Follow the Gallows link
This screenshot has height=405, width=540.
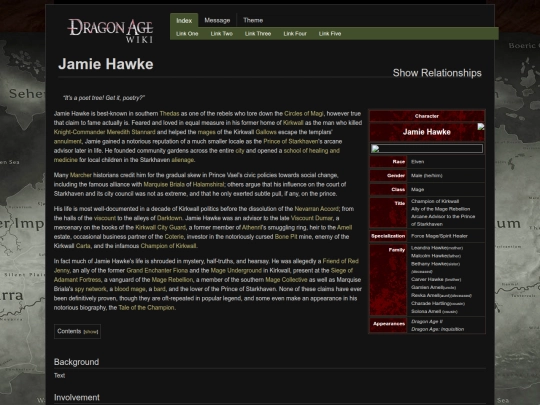tap(266, 132)
